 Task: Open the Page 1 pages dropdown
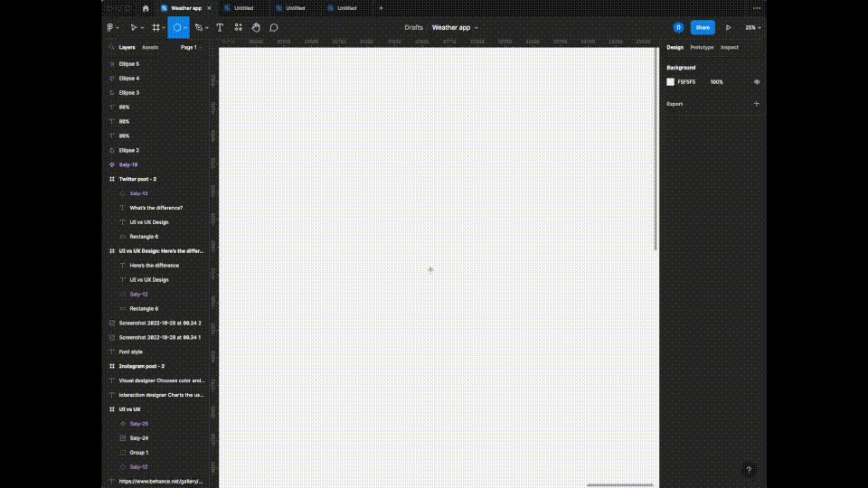(x=191, y=48)
